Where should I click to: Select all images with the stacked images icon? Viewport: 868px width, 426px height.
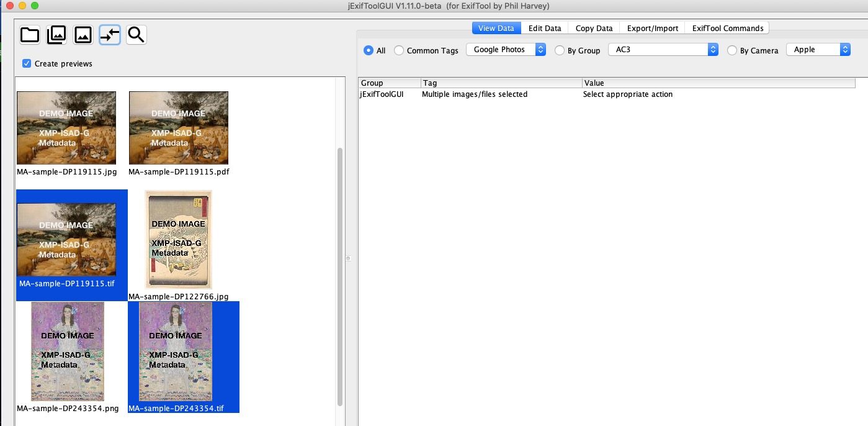[x=56, y=35]
